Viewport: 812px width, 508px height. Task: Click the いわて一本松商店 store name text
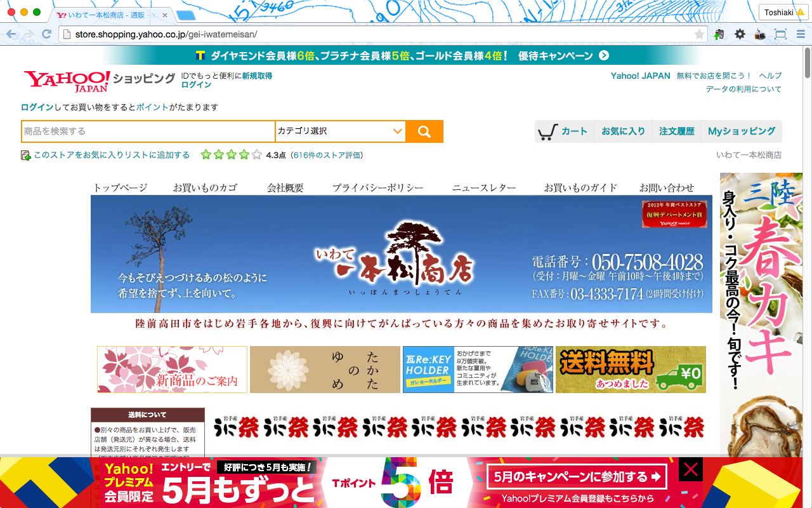[x=749, y=155]
